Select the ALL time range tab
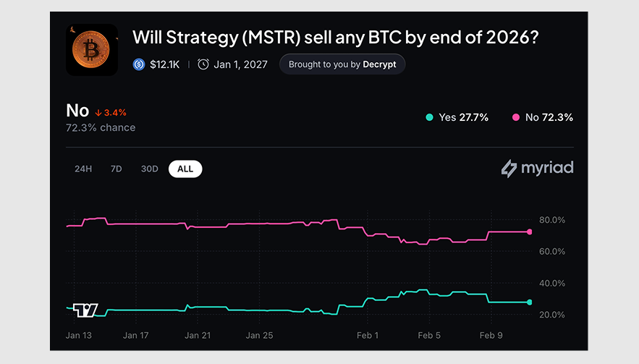The height and width of the screenshot is (364, 639). click(185, 169)
